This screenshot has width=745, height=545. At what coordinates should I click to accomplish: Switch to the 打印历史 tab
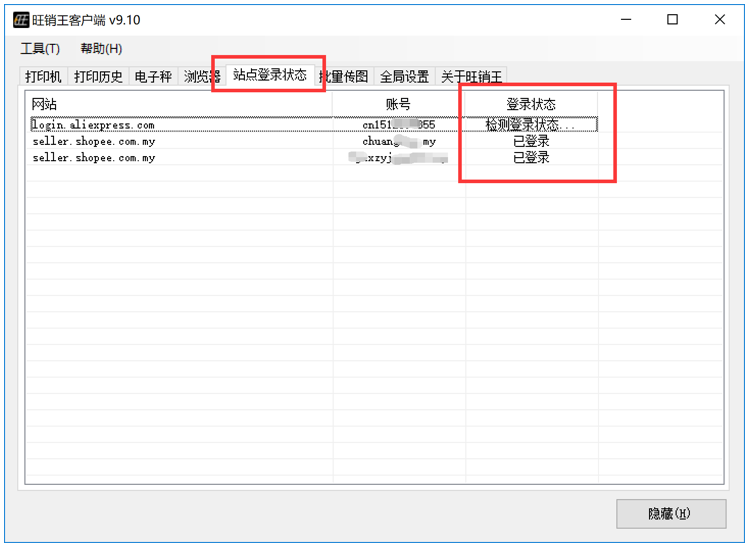(x=98, y=76)
